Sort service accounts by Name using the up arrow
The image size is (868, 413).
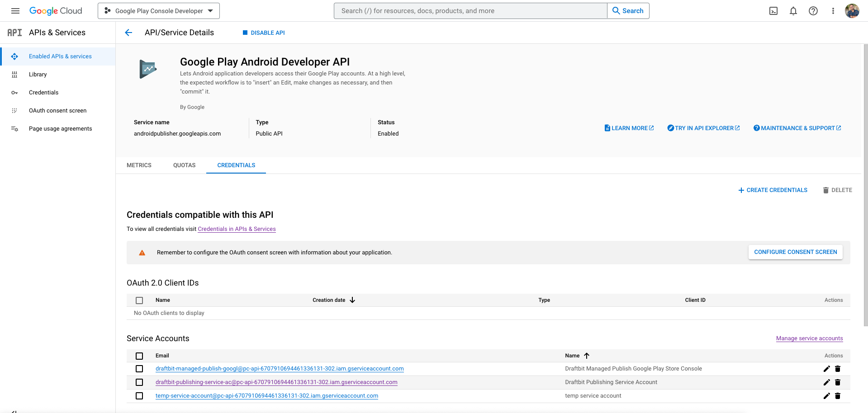(587, 356)
